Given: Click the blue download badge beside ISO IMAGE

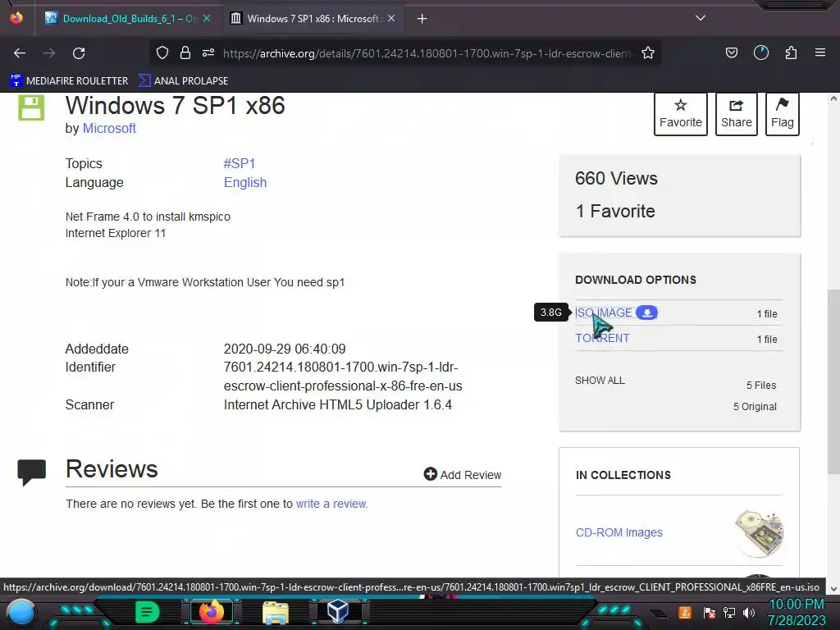Looking at the screenshot, I should tap(646, 313).
